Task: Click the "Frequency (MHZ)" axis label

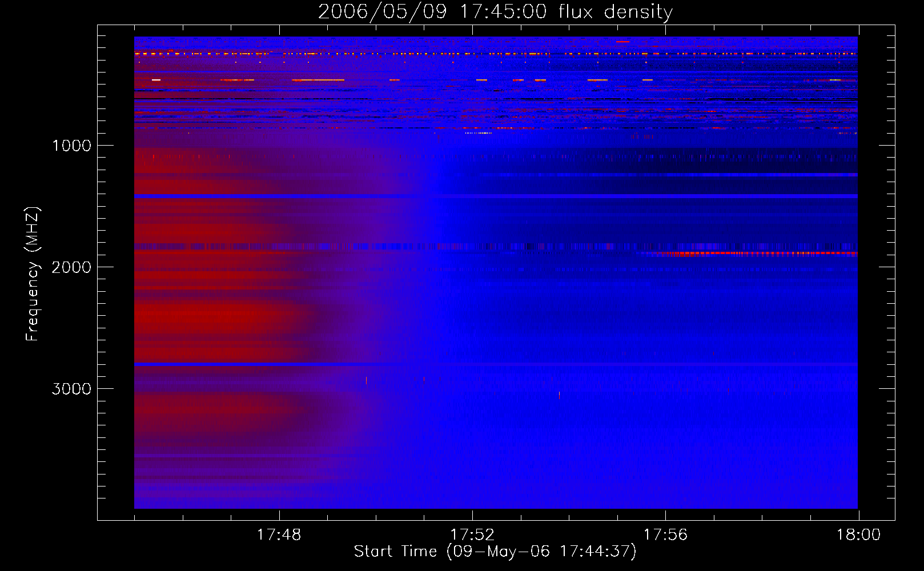Action: tap(33, 274)
